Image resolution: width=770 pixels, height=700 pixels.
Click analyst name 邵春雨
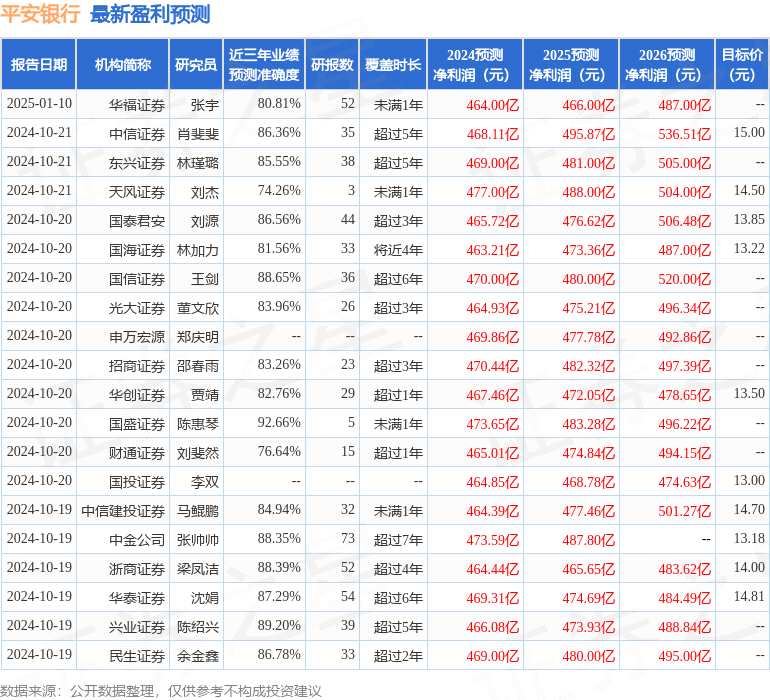coord(197,365)
